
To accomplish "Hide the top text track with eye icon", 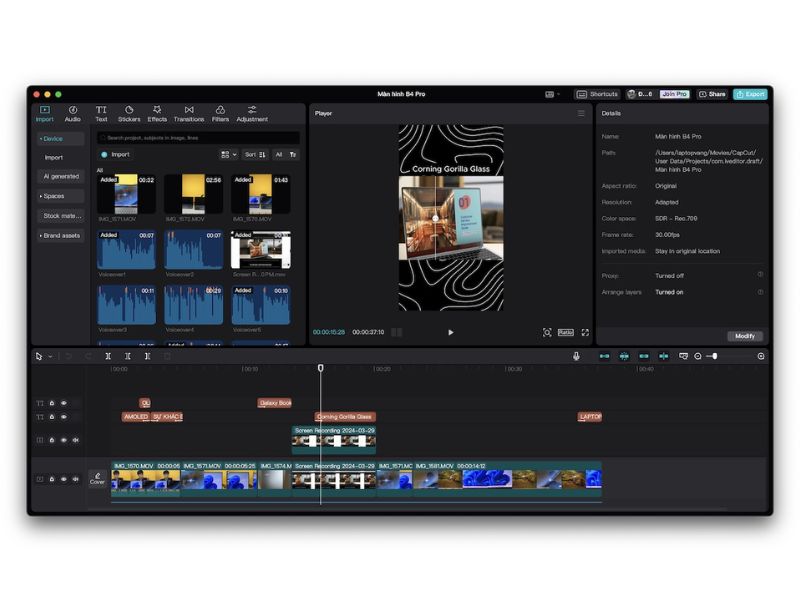I will coord(64,403).
